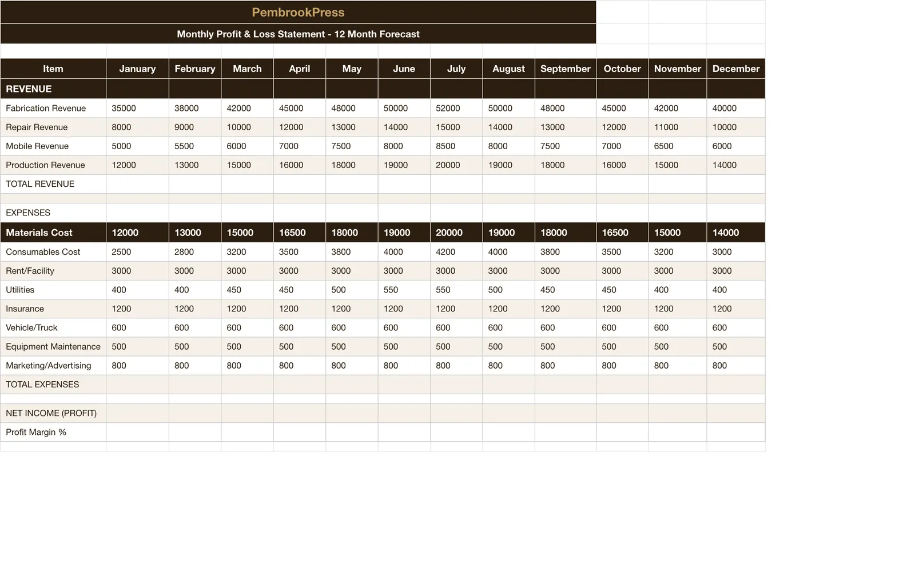Click the empty Profit Margin % cell for January

[x=137, y=432]
